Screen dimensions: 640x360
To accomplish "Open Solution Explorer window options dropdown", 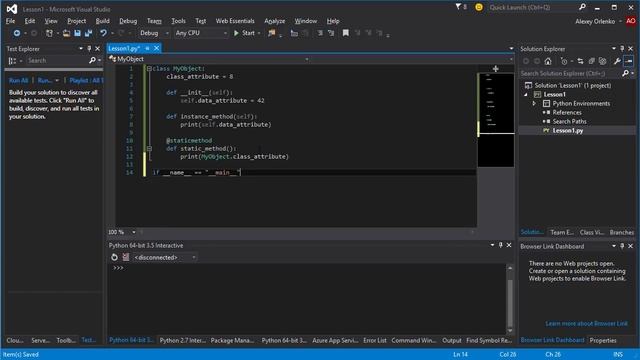I will (613, 49).
